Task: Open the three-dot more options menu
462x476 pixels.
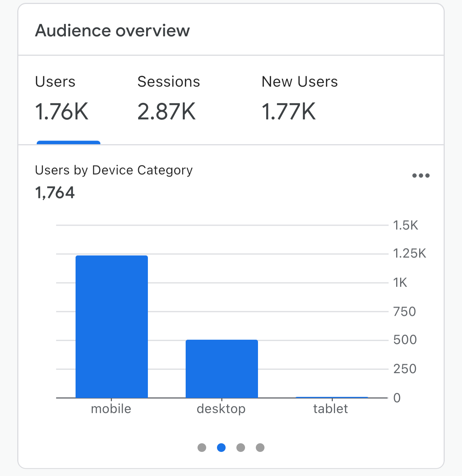Action: (x=421, y=176)
